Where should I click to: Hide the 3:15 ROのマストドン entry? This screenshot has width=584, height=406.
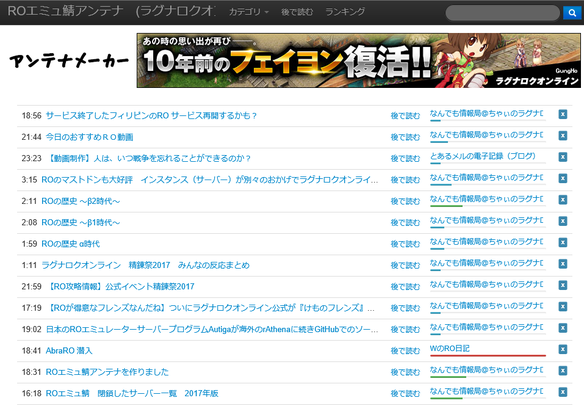coord(563,178)
